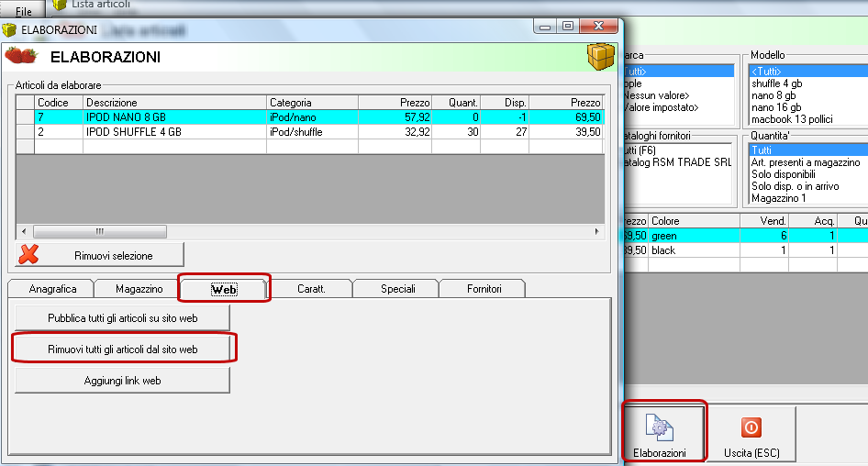
Task: Click the Acq. column header
Action: pos(813,221)
